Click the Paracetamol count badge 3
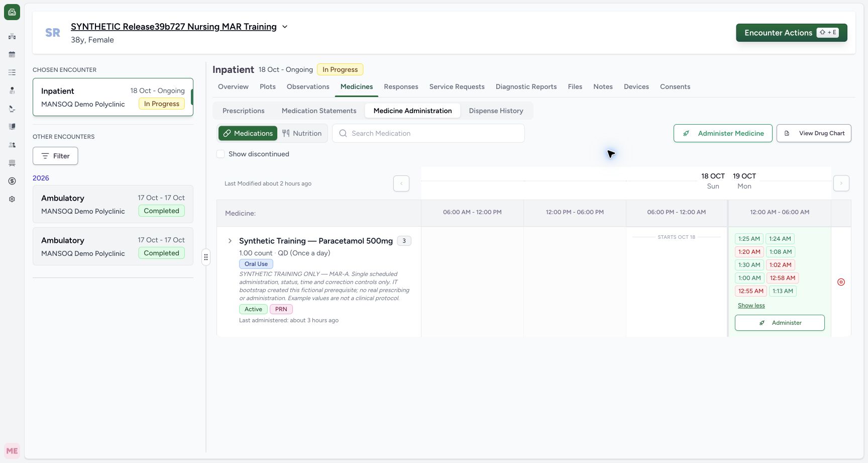This screenshot has width=868, height=463. click(x=404, y=241)
